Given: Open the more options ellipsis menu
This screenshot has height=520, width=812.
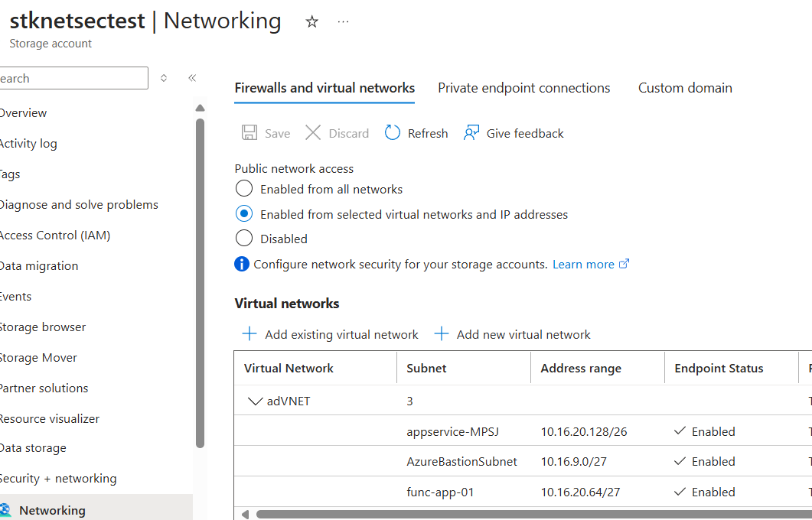Looking at the screenshot, I should pos(343,21).
